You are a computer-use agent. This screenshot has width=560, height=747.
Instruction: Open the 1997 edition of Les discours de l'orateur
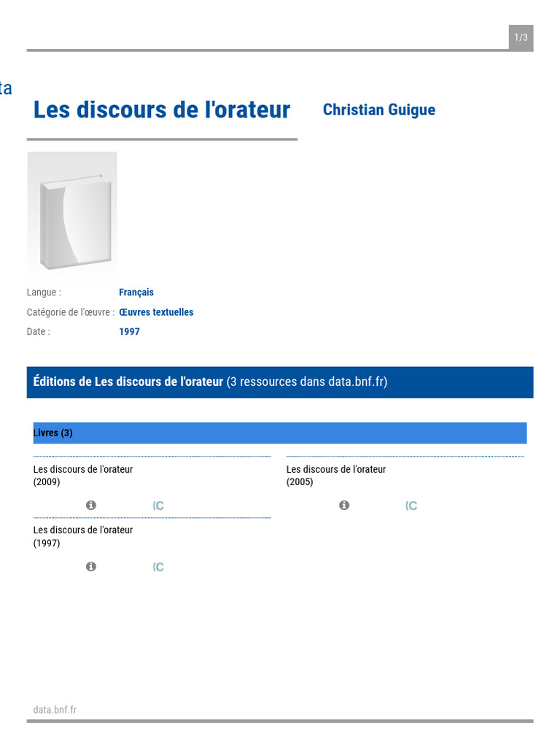tap(83, 536)
